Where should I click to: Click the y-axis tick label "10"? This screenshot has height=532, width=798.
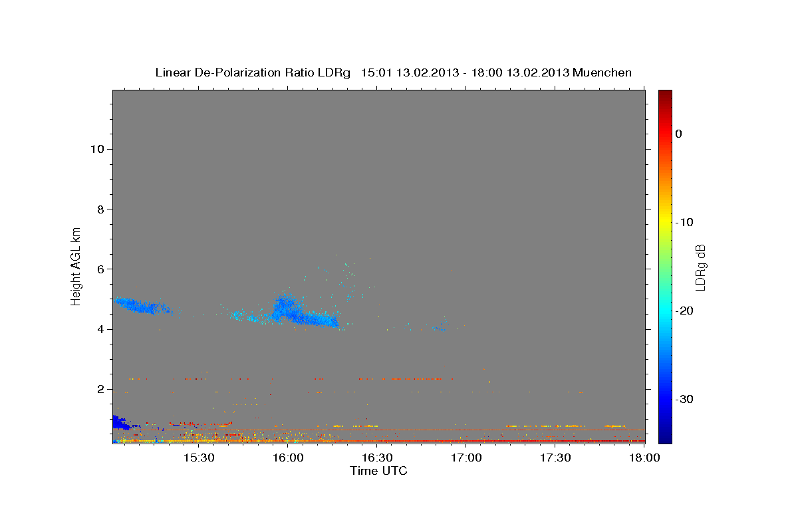click(x=96, y=149)
